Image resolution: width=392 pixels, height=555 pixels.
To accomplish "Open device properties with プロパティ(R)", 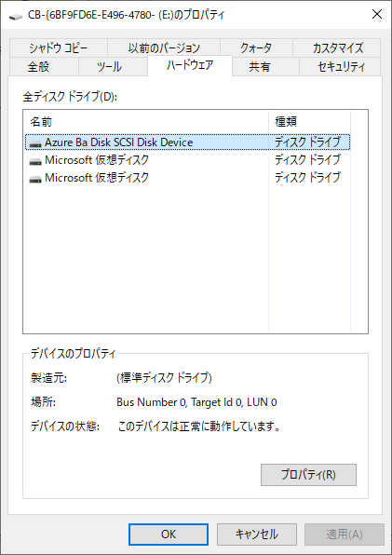I will tap(308, 475).
